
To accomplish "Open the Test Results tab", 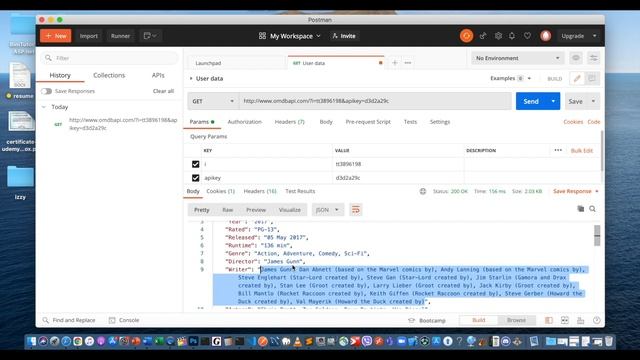I will [300, 191].
